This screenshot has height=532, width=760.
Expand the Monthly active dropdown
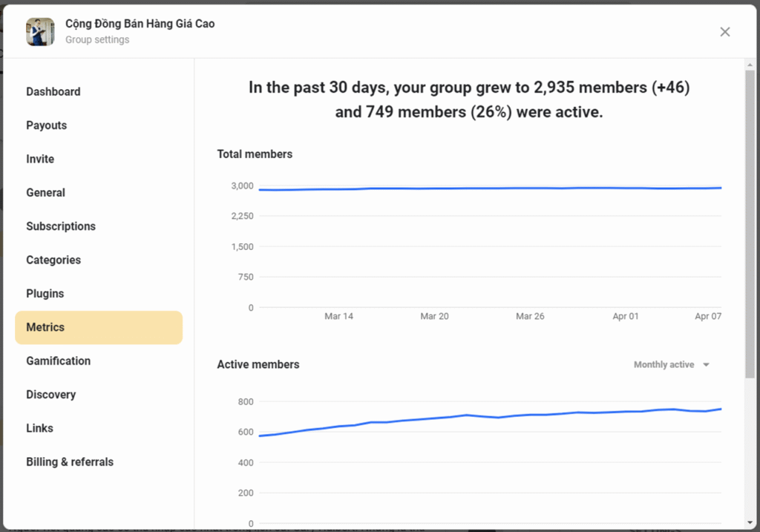[x=671, y=365]
